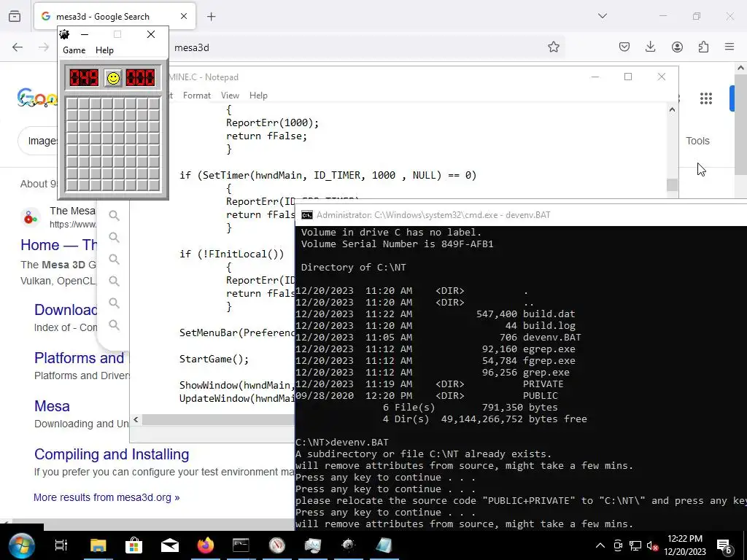The height and width of the screenshot is (560, 747).
Task: Show hidden system tray icons
Action: pyautogui.click(x=600, y=545)
